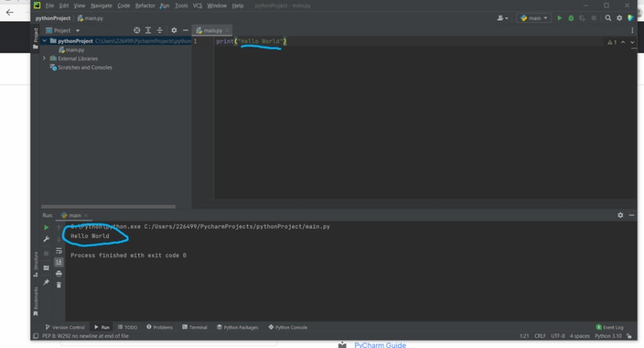Change UTF-8 file encoding
This screenshot has height=348, width=644.
coord(558,336)
